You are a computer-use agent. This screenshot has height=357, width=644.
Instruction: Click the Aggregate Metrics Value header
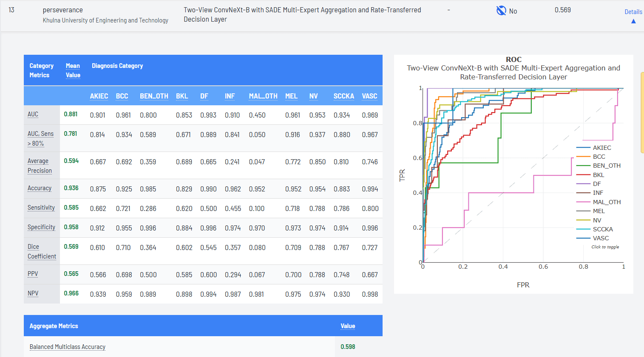(x=348, y=326)
